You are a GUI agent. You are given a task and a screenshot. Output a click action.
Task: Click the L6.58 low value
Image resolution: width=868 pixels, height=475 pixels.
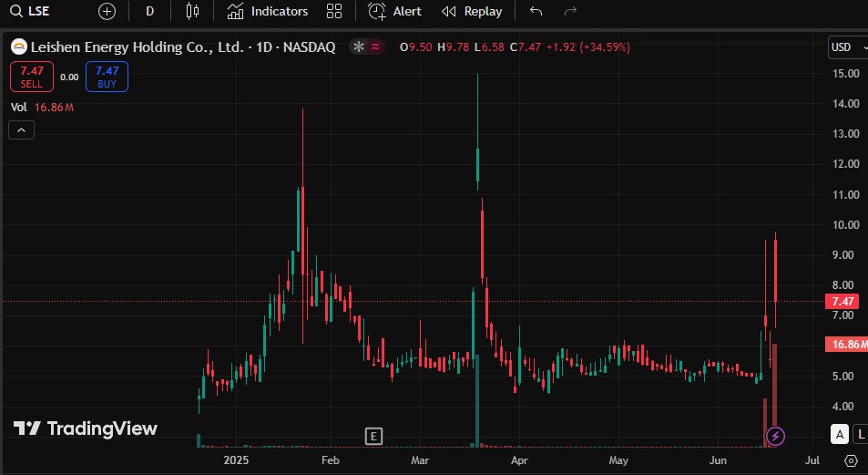489,47
